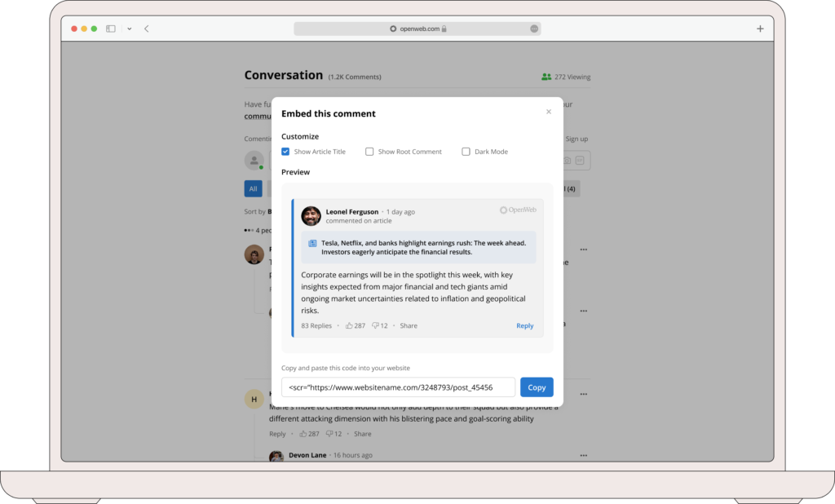Close the Embed this comment dialog

point(549,112)
